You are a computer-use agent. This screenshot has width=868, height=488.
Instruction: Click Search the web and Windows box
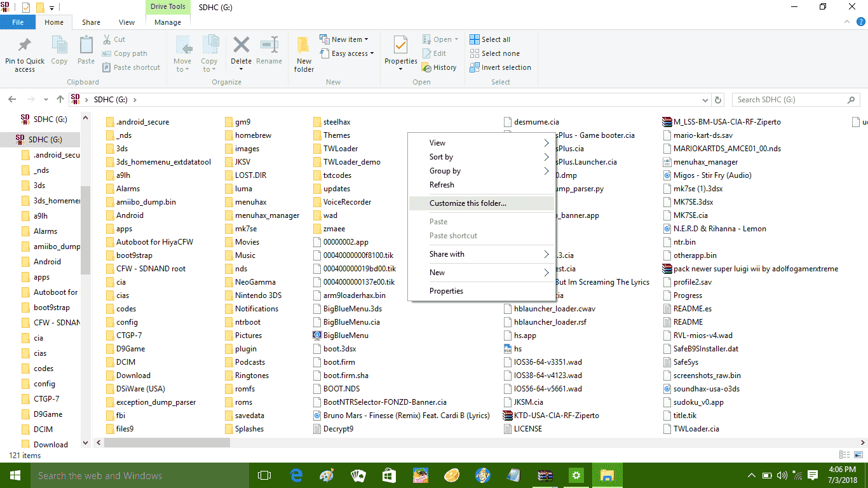pyautogui.click(x=140, y=475)
